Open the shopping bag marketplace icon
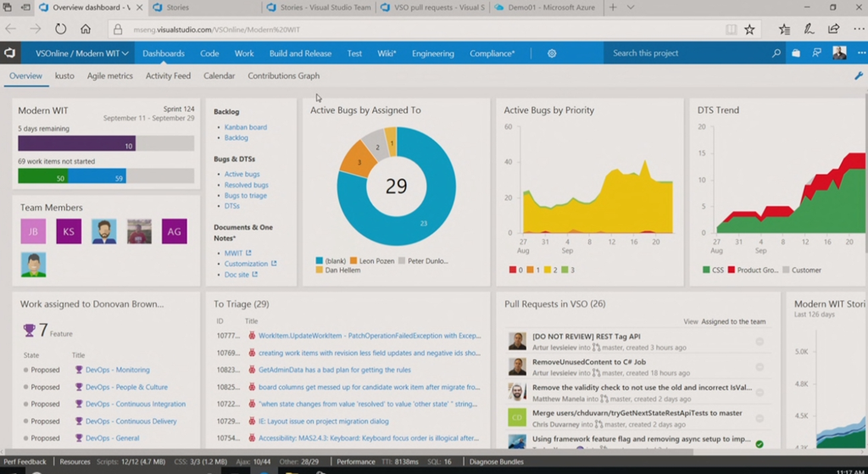 tap(796, 53)
